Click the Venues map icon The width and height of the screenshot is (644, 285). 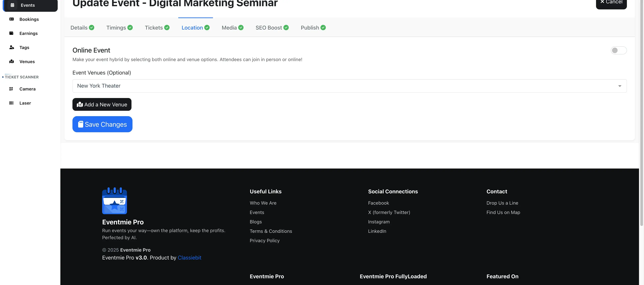coord(12,62)
